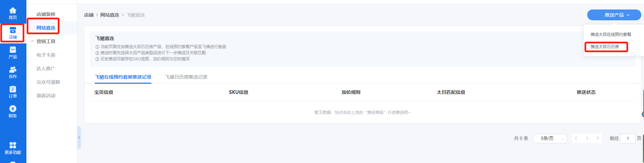Click the 暂无数据 empty table message
Viewport: 644px width, 163px height.
tap(363, 113)
